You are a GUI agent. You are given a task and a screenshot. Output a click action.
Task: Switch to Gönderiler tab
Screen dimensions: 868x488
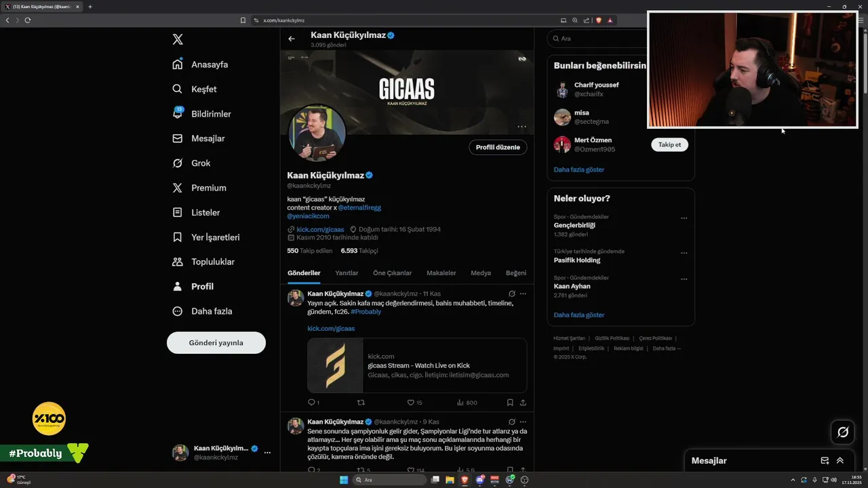304,273
